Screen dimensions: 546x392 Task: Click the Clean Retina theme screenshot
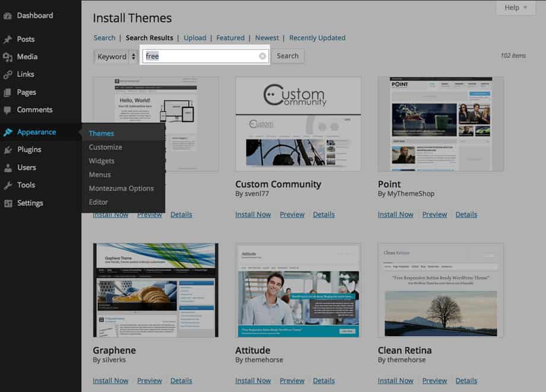[x=441, y=290]
